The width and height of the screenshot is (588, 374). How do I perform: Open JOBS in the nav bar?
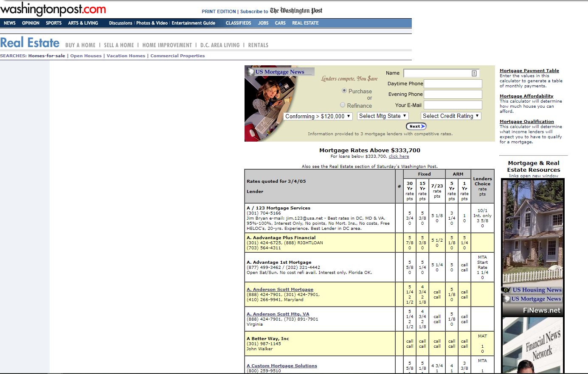coord(263,23)
